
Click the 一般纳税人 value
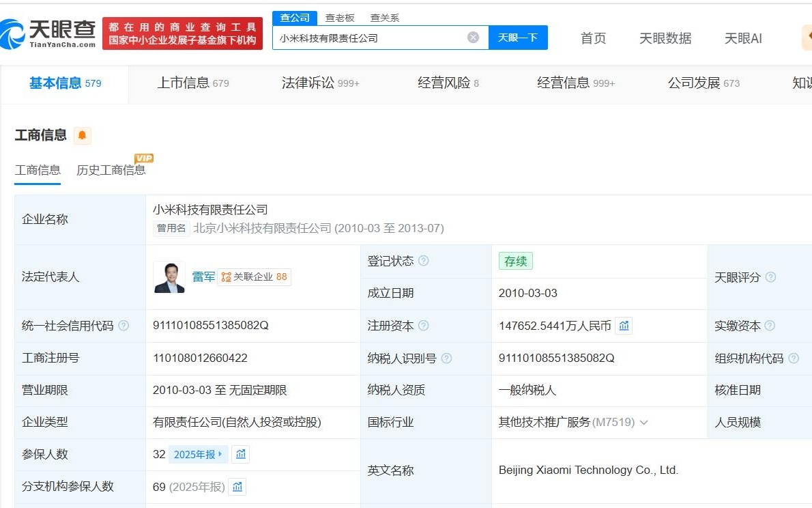(x=527, y=391)
